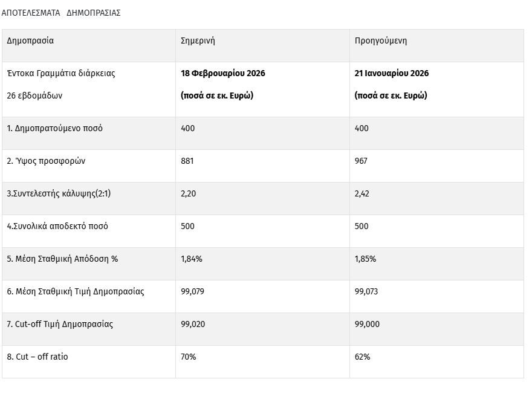Select the "21 Ιανουαρίου 2026" date text
This screenshot has height=405, width=532.
[x=392, y=73]
